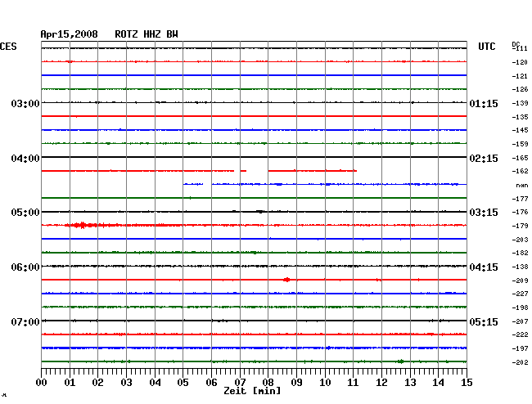Click the DC offset value -176
532x404 pixels.
(520, 212)
